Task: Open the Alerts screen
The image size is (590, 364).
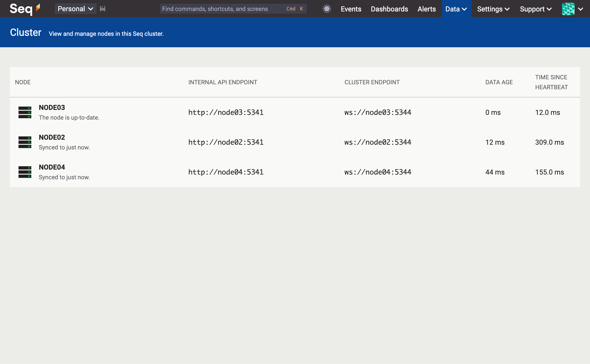Action: tap(427, 9)
